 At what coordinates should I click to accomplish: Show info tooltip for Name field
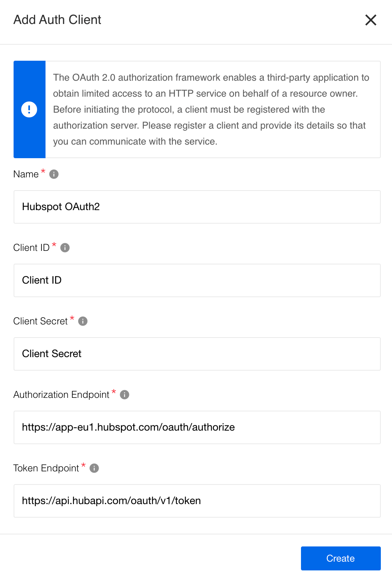click(x=54, y=174)
